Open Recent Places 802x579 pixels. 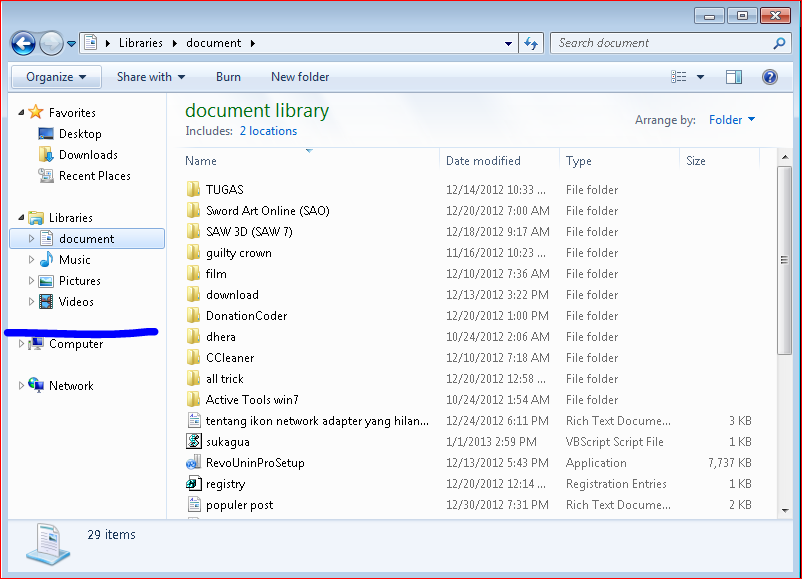click(84, 175)
